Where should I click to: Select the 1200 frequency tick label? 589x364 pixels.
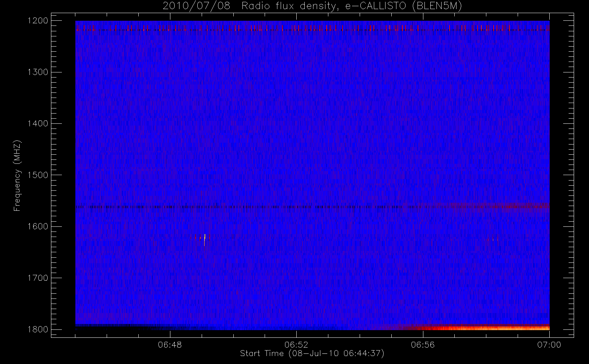(38, 21)
